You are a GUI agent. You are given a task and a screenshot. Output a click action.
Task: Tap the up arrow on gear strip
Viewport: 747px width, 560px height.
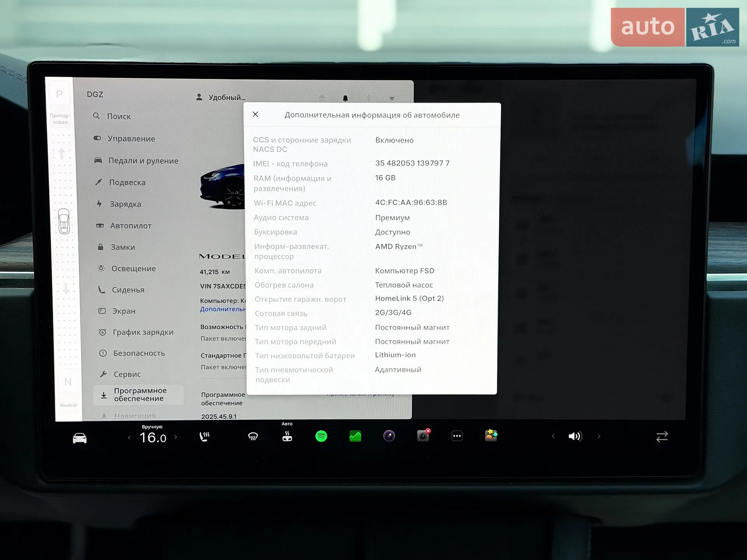[61, 154]
